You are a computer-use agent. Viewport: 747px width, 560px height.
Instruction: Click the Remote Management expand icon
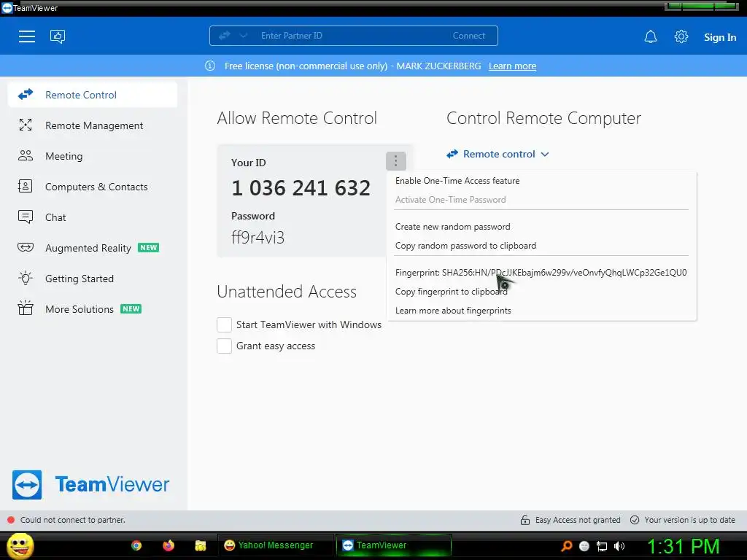tap(26, 125)
